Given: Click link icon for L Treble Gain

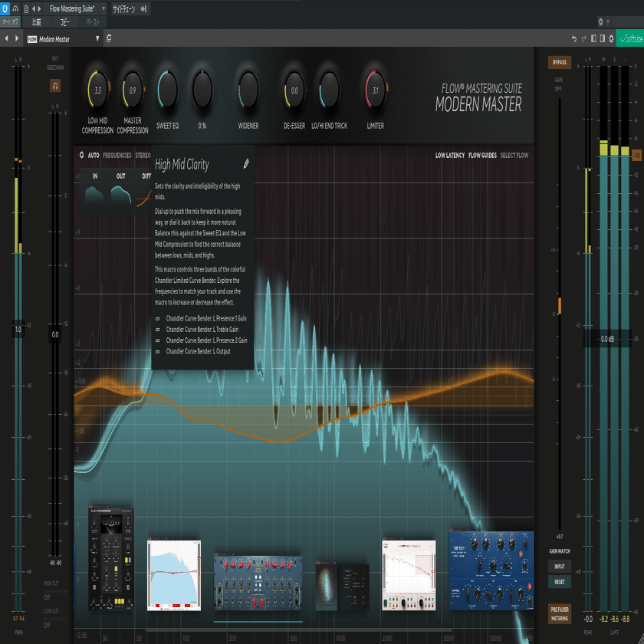Looking at the screenshot, I should point(158,330).
